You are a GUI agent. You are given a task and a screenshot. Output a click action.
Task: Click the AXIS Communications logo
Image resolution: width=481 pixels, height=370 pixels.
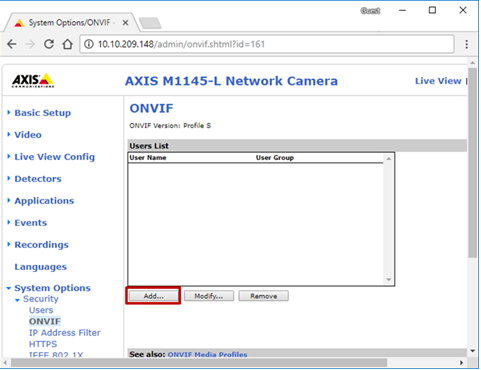pos(33,80)
